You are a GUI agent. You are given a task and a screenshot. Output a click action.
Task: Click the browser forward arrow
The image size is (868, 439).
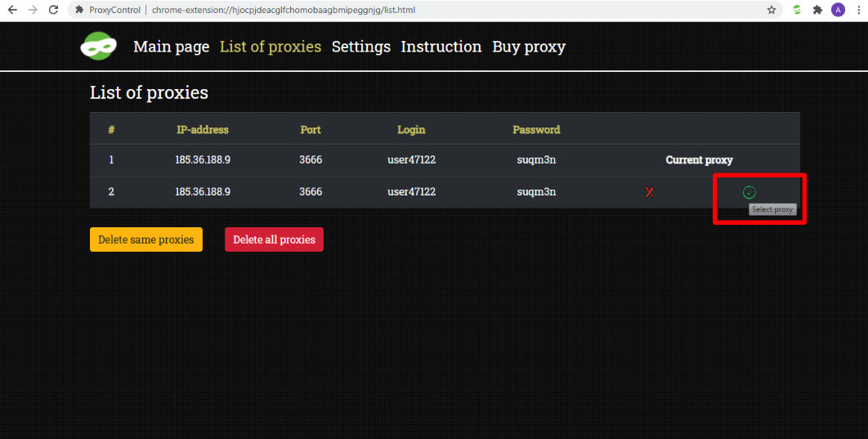pos(33,10)
